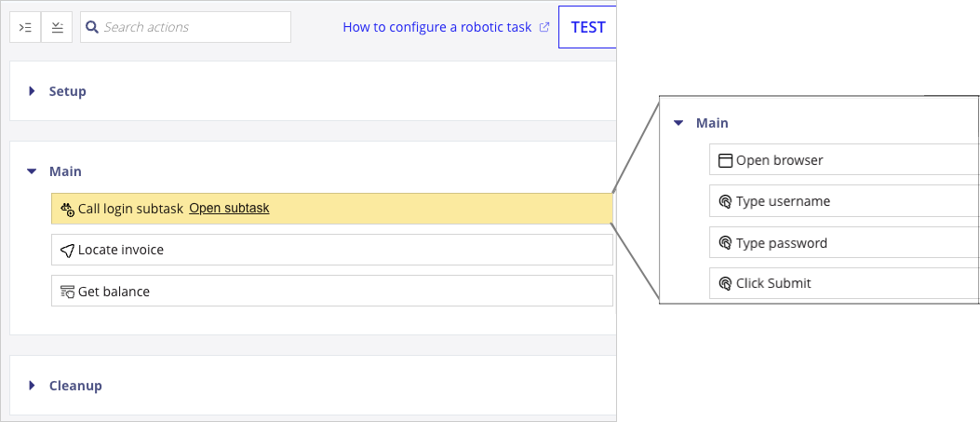
Task: Click the icon beside Click Submit
Action: pos(725,283)
